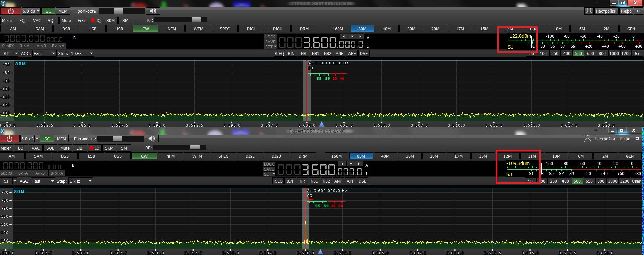Viewport: 644px width, 255px height.
Task: Select 250 Hz filter width in lower window
Action: point(553,181)
